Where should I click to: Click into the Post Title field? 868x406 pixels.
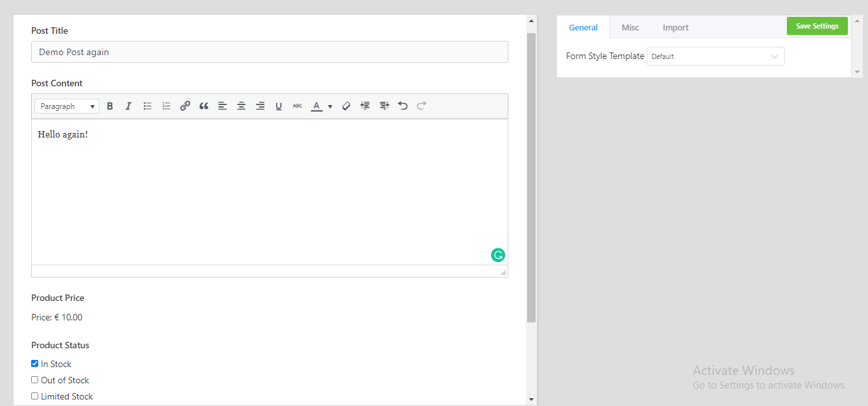click(x=269, y=52)
